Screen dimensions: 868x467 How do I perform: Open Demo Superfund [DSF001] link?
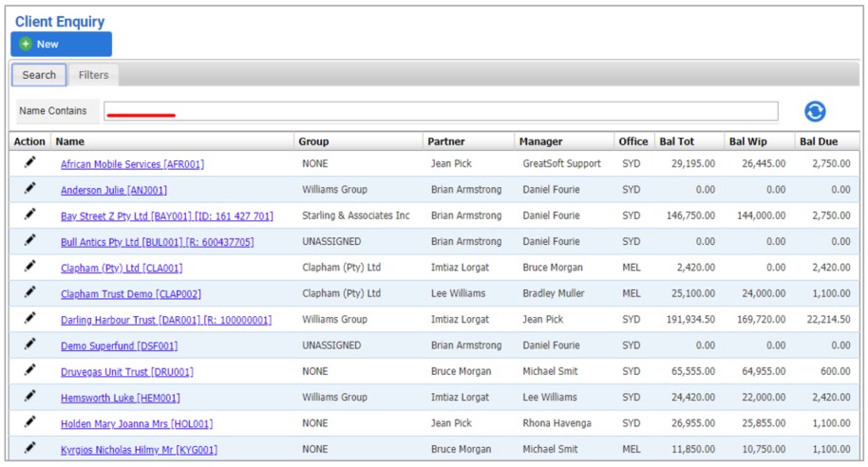point(119,346)
